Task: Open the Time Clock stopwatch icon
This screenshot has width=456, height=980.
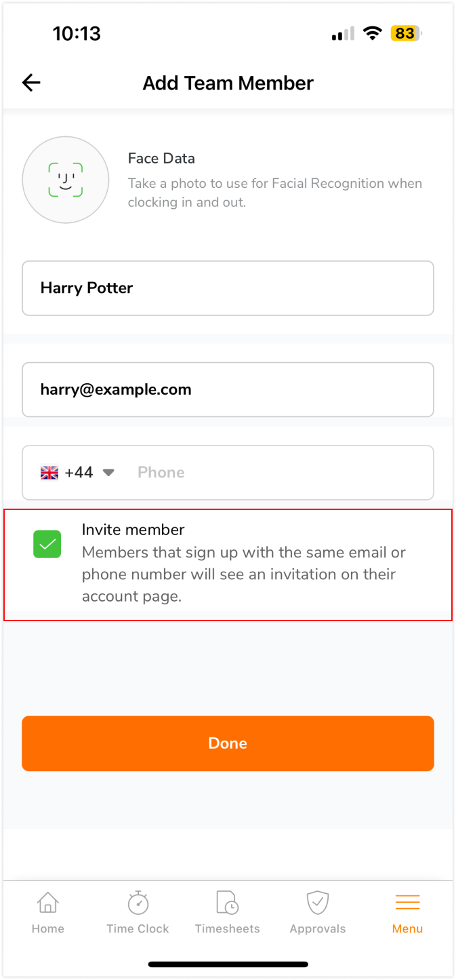Action: click(x=138, y=902)
